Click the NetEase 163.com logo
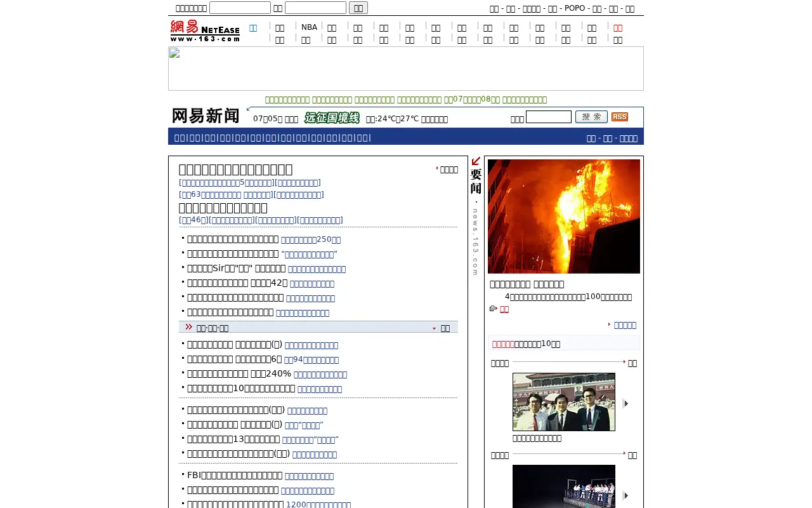The height and width of the screenshot is (508, 812). (205, 30)
